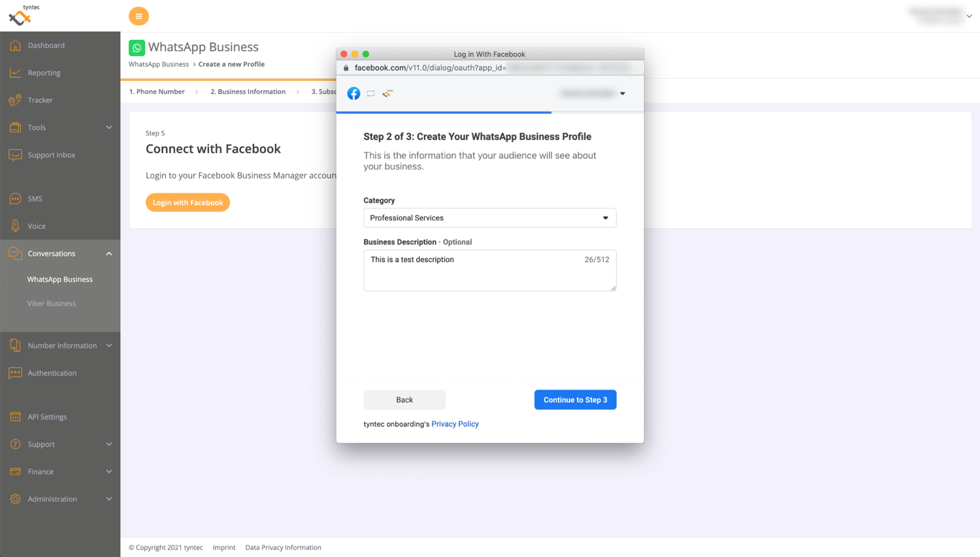Open the user account menu chevron
The image size is (980, 557).
969,16
